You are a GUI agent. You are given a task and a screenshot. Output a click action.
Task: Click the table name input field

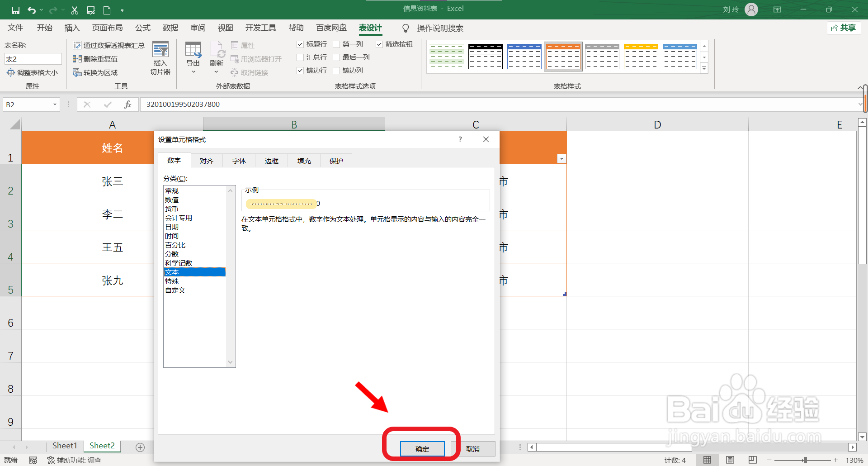[33, 59]
